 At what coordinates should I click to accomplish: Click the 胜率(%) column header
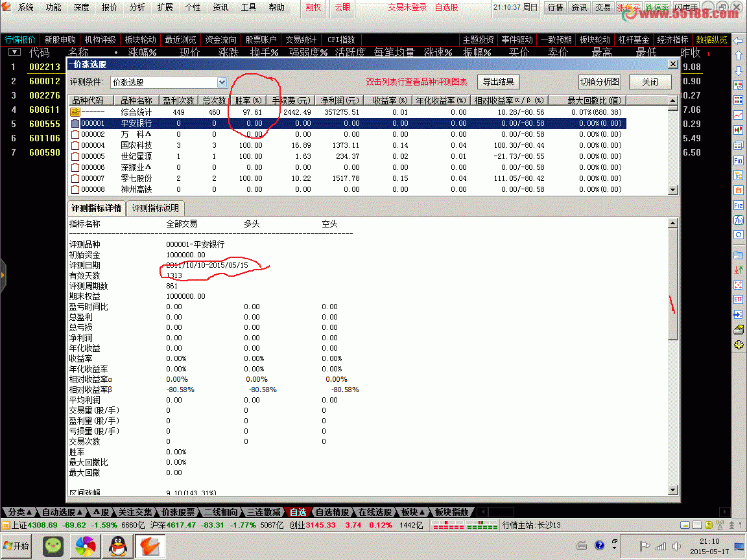pyautogui.click(x=249, y=100)
